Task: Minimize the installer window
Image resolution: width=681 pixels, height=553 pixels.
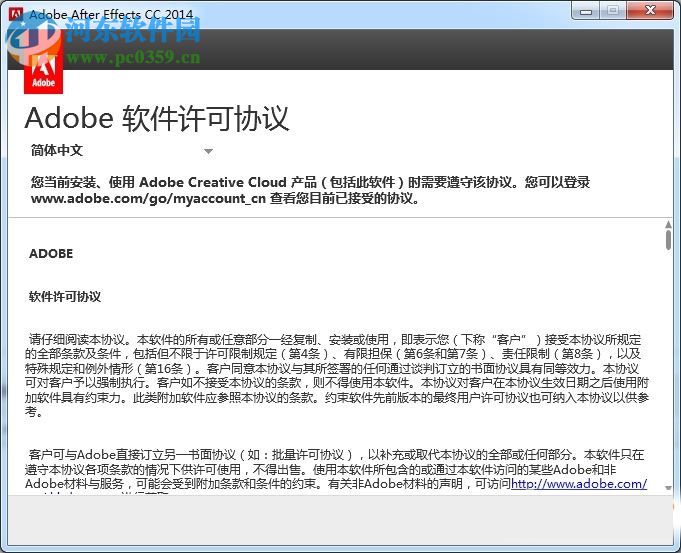Action: [585, 11]
